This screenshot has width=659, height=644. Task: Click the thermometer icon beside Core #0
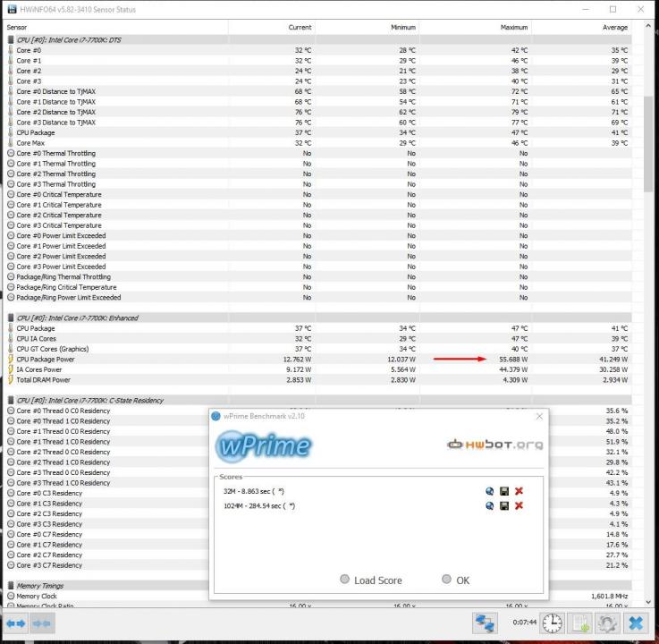11,50
